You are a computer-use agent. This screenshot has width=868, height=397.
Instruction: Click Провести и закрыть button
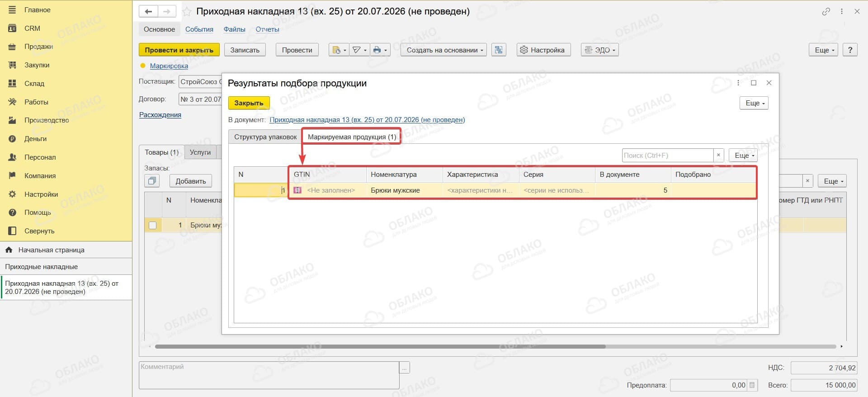click(179, 50)
